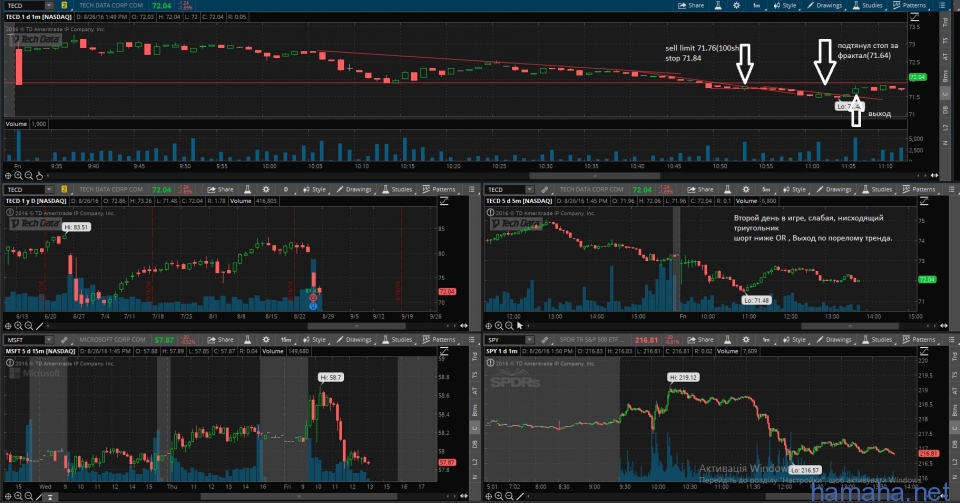
Task: Open Style menu on top TECD 1m chart
Action: (x=785, y=6)
